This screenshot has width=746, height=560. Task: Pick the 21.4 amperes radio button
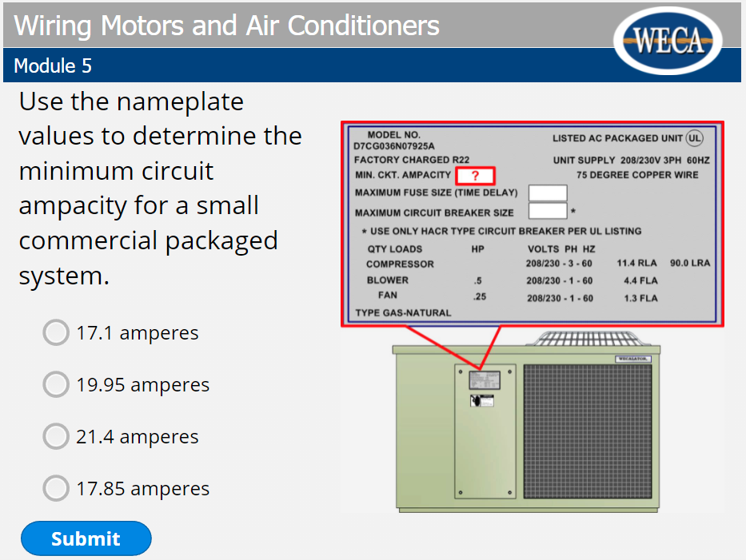pos(55,437)
